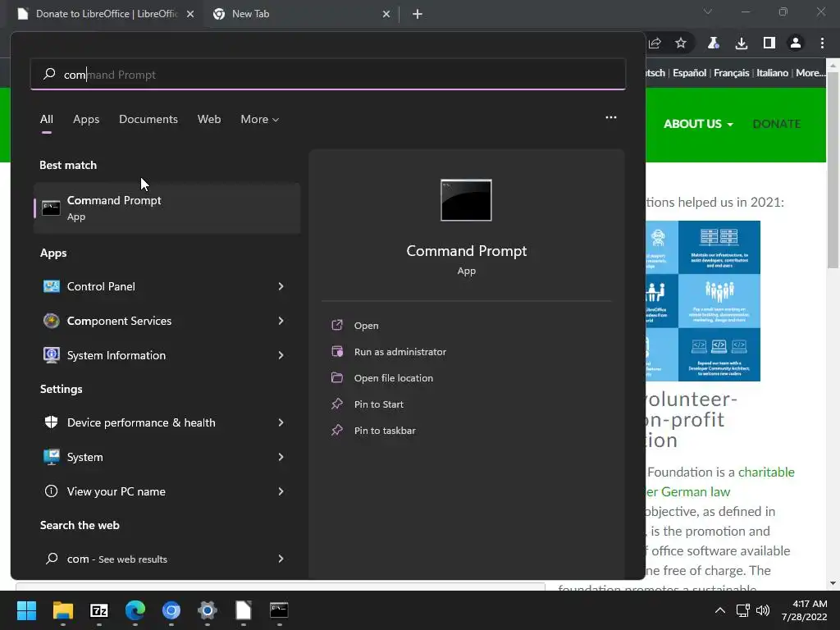
Task: Select the Documents search filter
Action: pyautogui.click(x=148, y=120)
